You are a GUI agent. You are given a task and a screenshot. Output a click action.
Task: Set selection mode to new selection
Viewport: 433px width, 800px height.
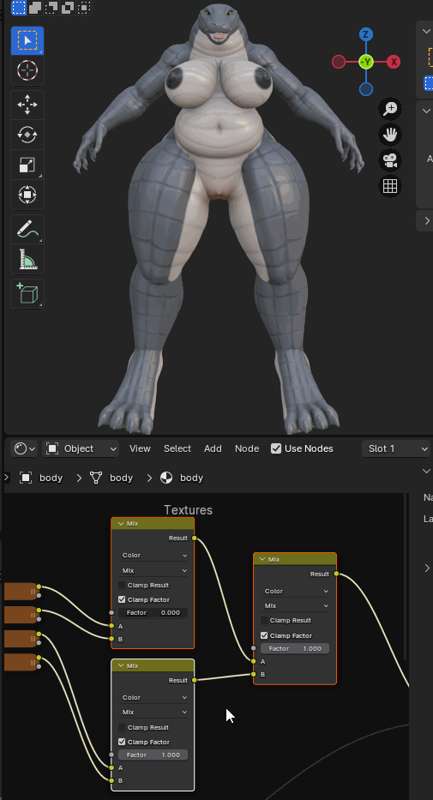pyautogui.click(x=18, y=7)
